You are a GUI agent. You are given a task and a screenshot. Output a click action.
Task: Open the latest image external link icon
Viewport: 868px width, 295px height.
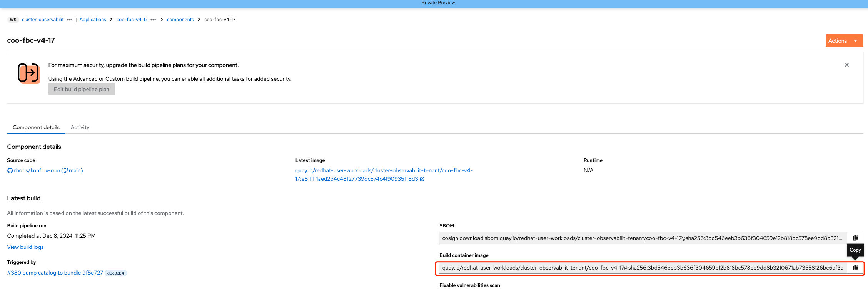click(422, 179)
